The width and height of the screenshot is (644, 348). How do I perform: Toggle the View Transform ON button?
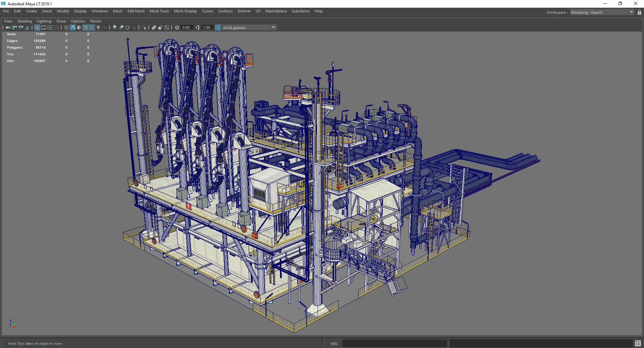[x=218, y=27]
